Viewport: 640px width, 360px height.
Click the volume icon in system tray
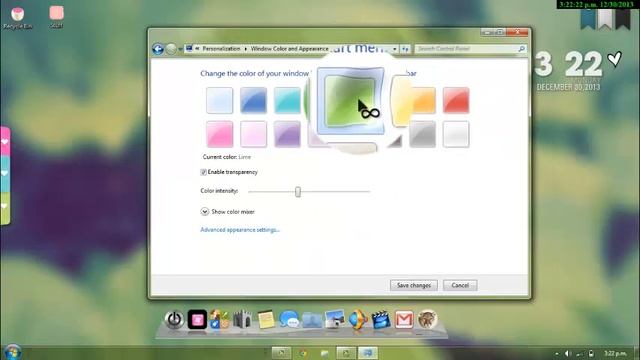point(567,353)
